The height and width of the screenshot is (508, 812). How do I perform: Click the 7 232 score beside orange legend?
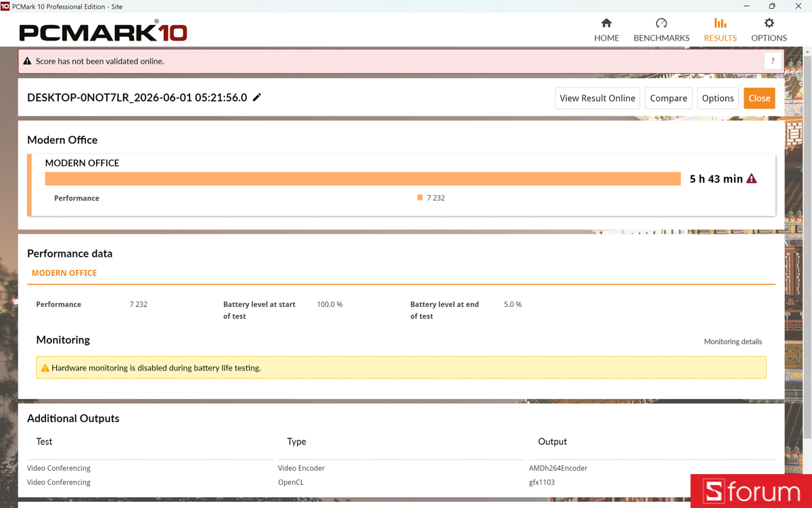pyautogui.click(x=436, y=198)
